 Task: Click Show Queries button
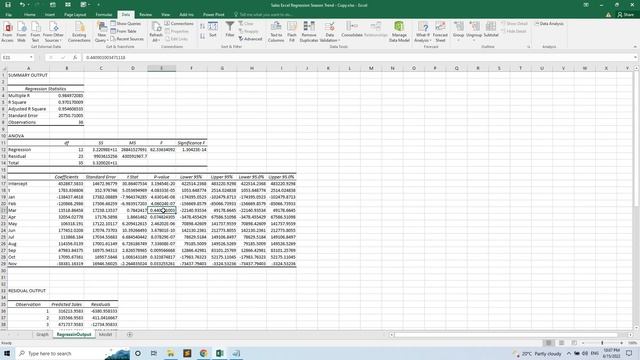pyautogui.click(x=126, y=24)
